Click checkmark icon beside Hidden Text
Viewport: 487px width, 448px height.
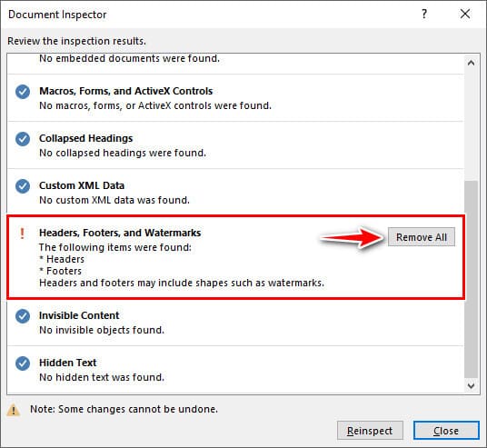point(23,363)
